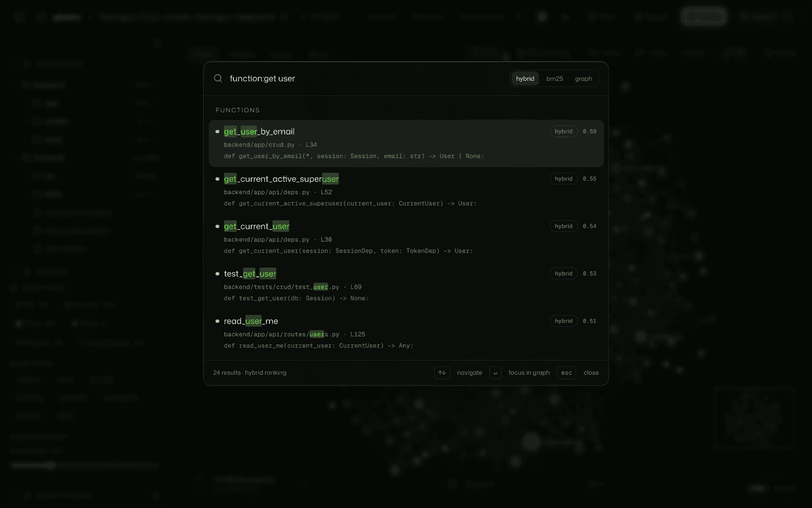Screen dimensions: 812x508
Task: Click score 0.53 value
Action: click(589, 273)
